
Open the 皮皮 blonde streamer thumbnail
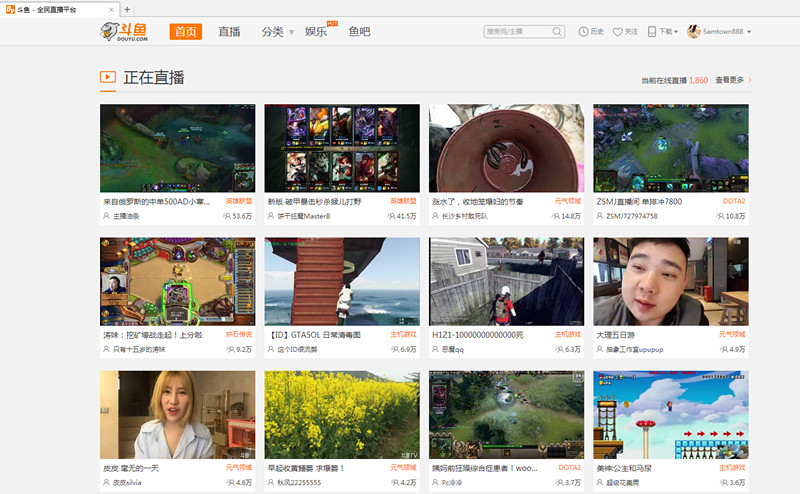pyautogui.click(x=178, y=414)
